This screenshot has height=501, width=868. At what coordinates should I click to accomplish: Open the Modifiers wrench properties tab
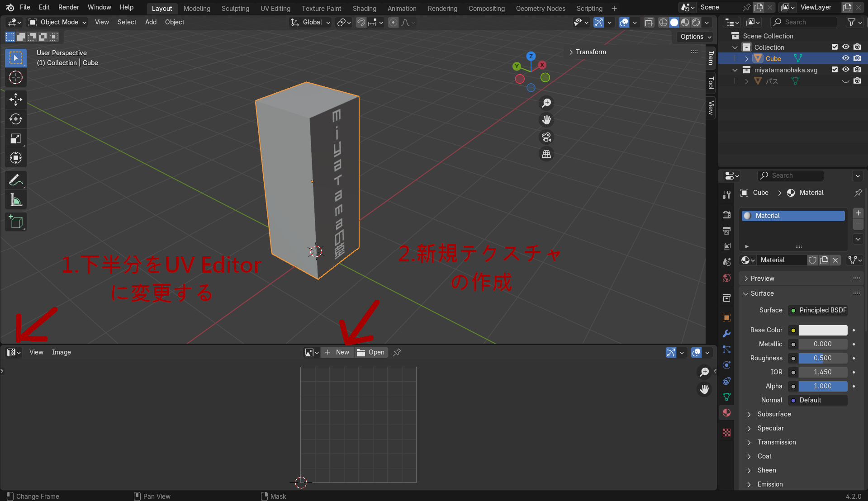coord(726,334)
